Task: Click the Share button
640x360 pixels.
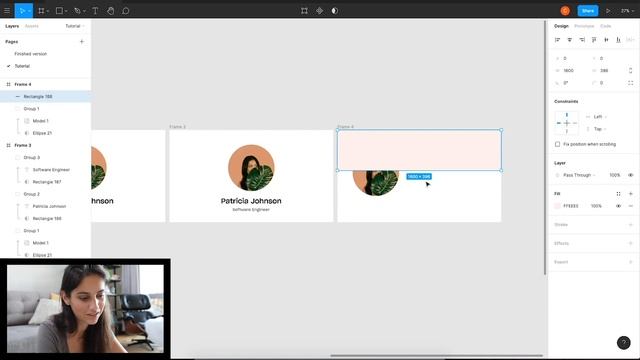Action: pos(588,11)
